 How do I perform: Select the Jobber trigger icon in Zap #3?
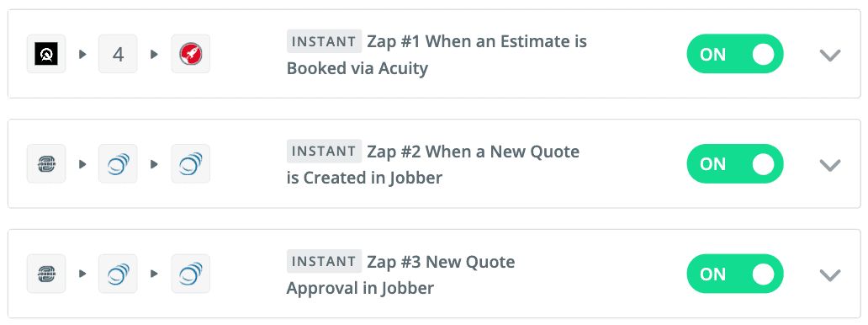(x=46, y=274)
